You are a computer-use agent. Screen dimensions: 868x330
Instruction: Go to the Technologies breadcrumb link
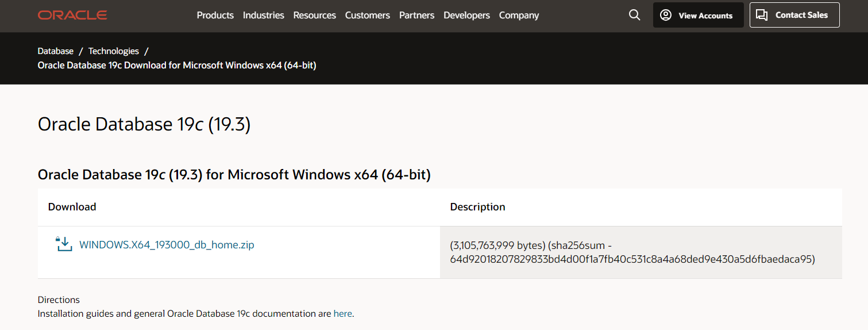pos(114,51)
